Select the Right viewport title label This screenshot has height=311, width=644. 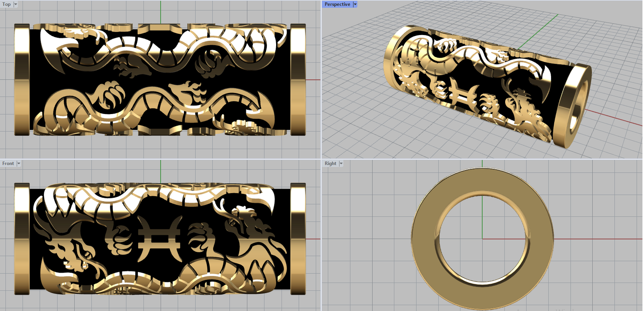[x=330, y=164]
